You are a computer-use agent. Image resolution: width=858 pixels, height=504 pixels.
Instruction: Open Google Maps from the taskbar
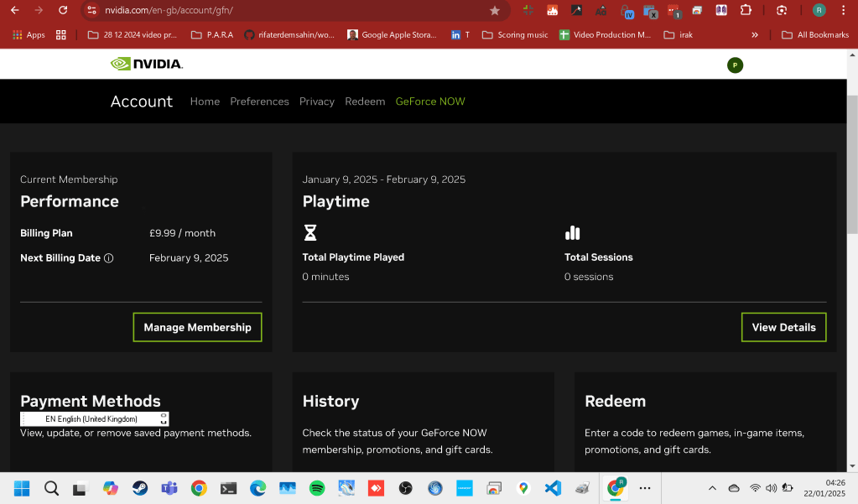[523, 487]
